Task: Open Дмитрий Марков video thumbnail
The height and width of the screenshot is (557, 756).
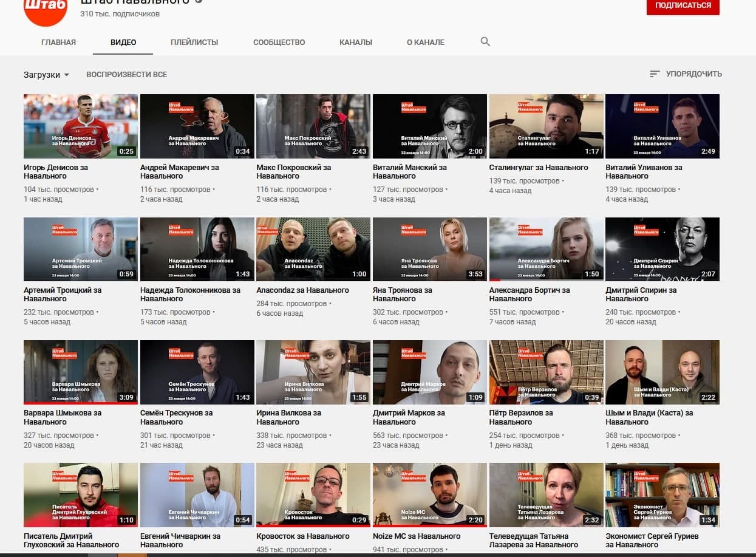Action: pyautogui.click(x=430, y=372)
